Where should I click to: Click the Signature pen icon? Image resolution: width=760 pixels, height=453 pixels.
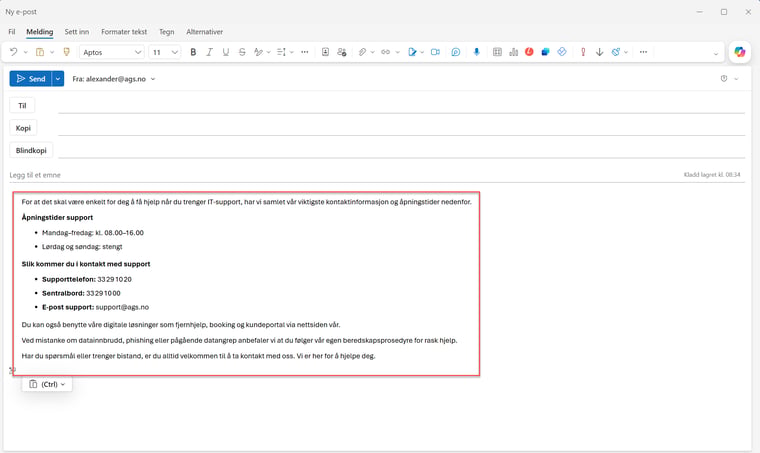412,52
